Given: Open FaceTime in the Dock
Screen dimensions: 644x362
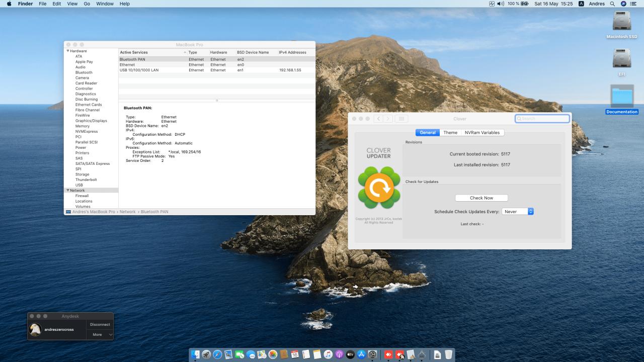Looking at the screenshot, I should pyautogui.click(x=239, y=354).
